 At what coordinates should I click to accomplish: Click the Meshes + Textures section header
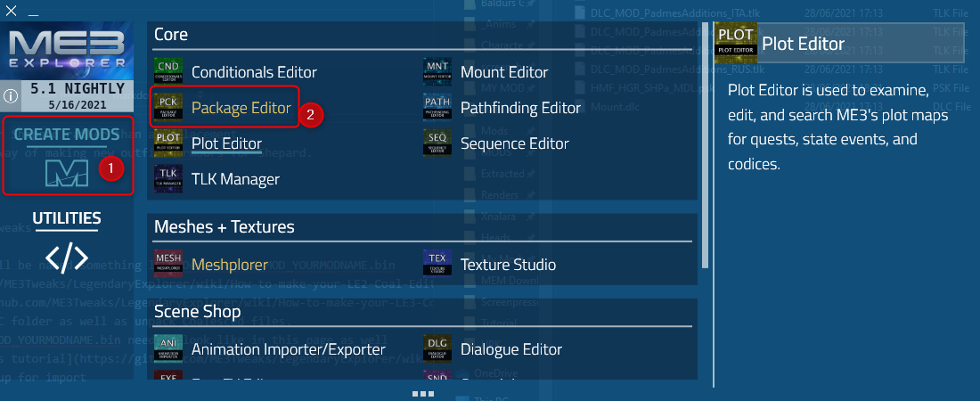[224, 225]
